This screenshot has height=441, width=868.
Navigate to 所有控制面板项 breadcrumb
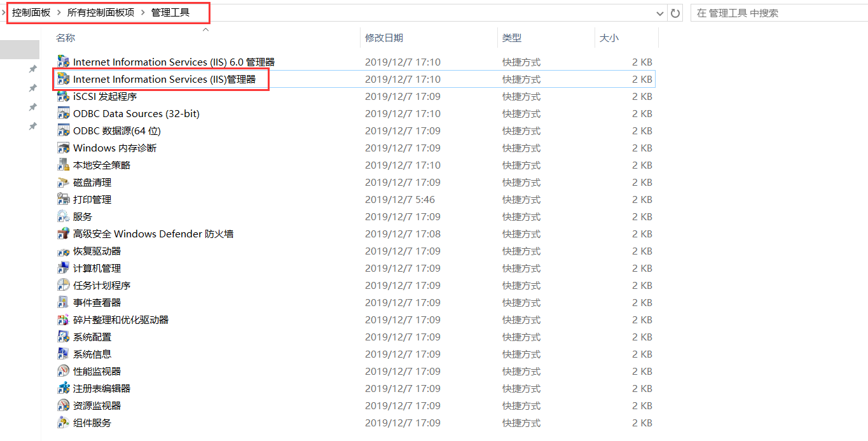(101, 12)
